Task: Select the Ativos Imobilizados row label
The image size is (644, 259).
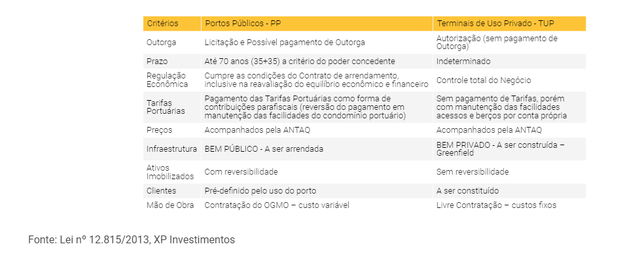Action: (170, 172)
